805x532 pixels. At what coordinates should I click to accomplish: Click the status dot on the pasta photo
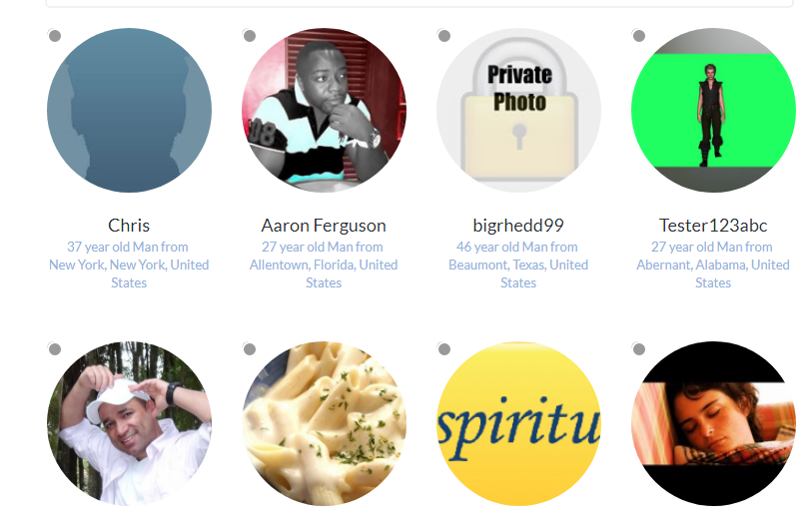[x=250, y=349]
